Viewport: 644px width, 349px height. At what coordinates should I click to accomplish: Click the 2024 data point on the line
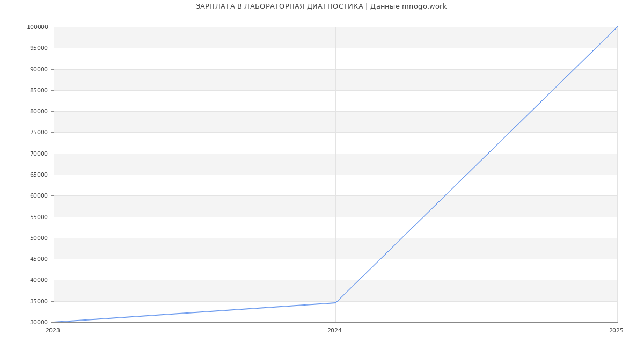click(335, 303)
